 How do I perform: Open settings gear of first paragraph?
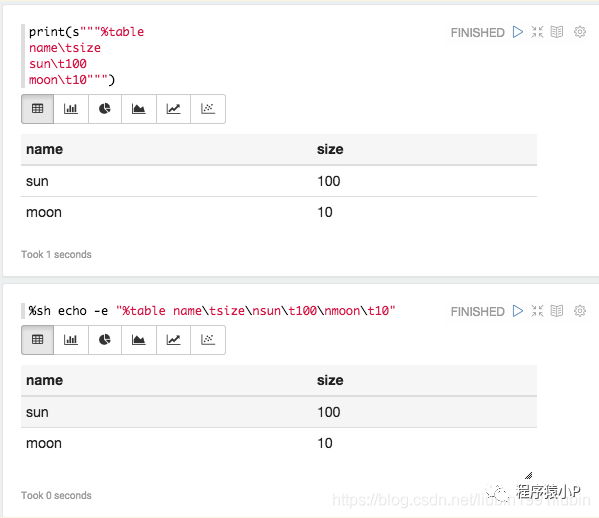pos(580,32)
